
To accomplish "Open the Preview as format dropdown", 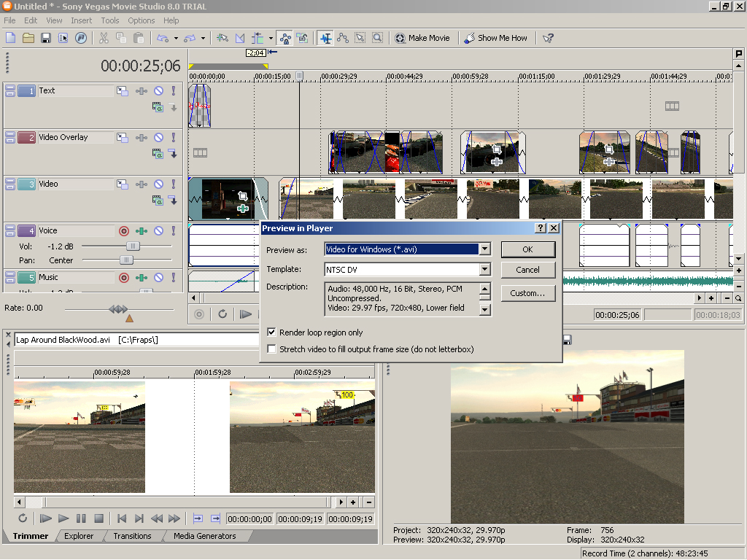I will click(x=485, y=249).
